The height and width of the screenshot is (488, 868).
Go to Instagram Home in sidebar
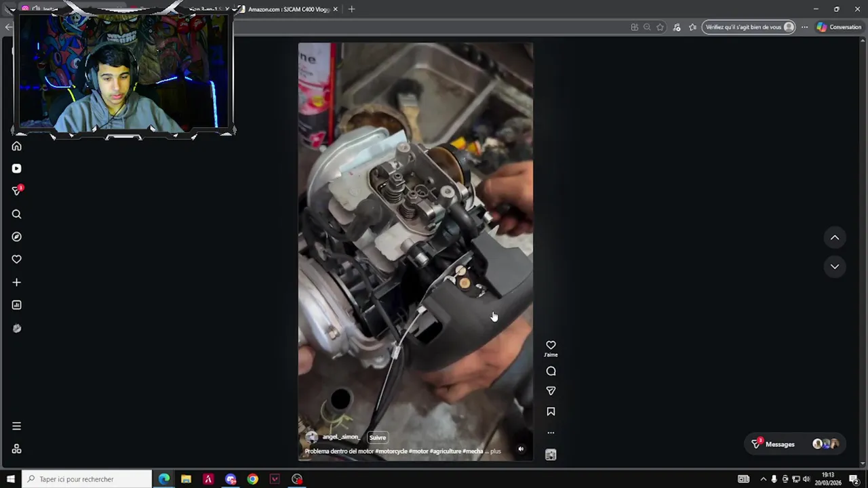(x=16, y=146)
